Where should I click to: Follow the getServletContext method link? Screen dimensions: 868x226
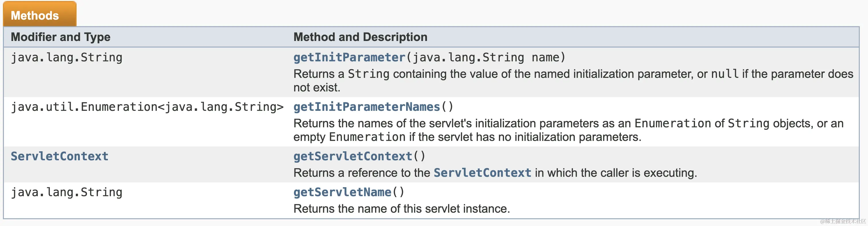click(352, 156)
